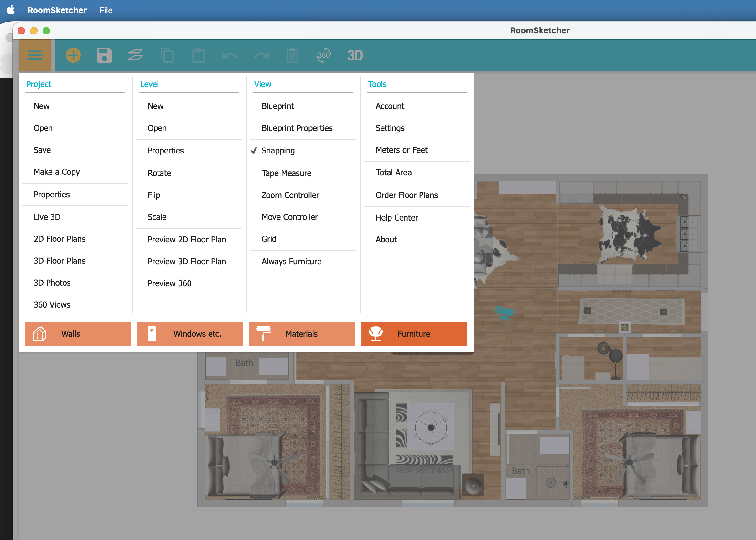Switch to 3D view toolbar button
Viewport: 756px width, 540px height.
[355, 55]
